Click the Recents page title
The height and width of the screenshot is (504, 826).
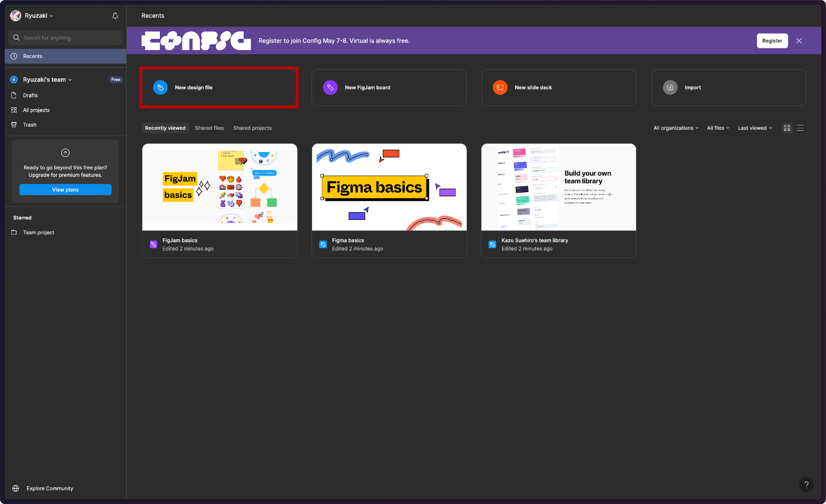(x=153, y=15)
